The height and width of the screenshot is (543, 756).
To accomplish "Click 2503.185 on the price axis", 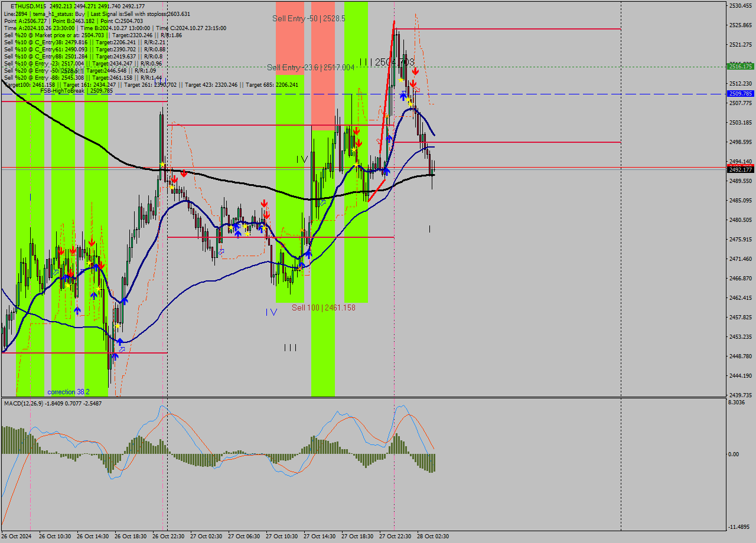I will [x=741, y=122].
